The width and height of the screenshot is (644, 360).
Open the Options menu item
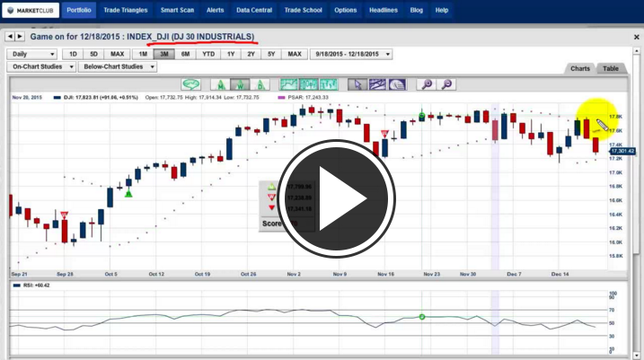point(346,10)
